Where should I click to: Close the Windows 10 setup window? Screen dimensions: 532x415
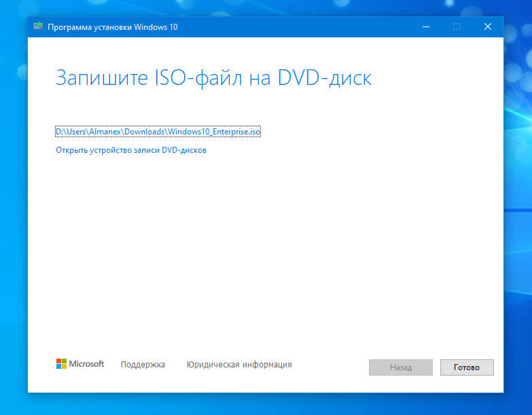pos(488,26)
